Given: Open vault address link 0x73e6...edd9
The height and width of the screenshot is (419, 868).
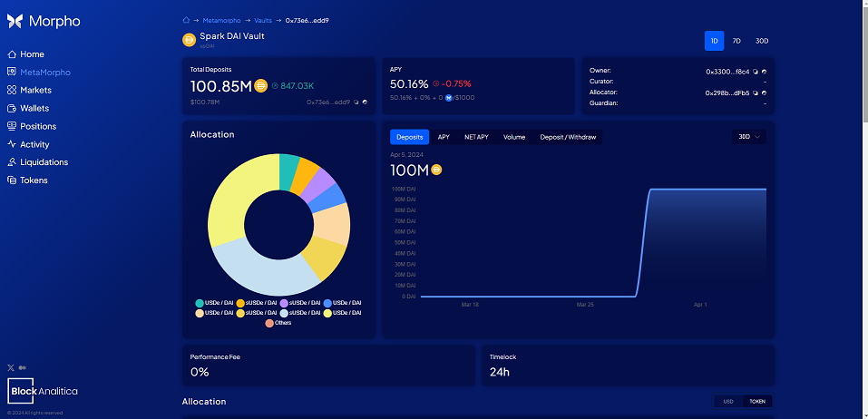Looking at the screenshot, I should coord(328,102).
